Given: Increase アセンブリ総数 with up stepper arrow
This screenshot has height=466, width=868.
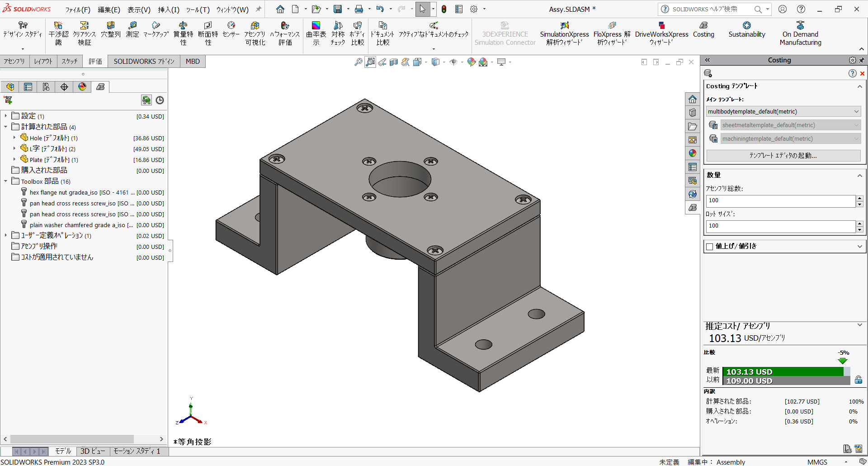Looking at the screenshot, I should point(859,198).
